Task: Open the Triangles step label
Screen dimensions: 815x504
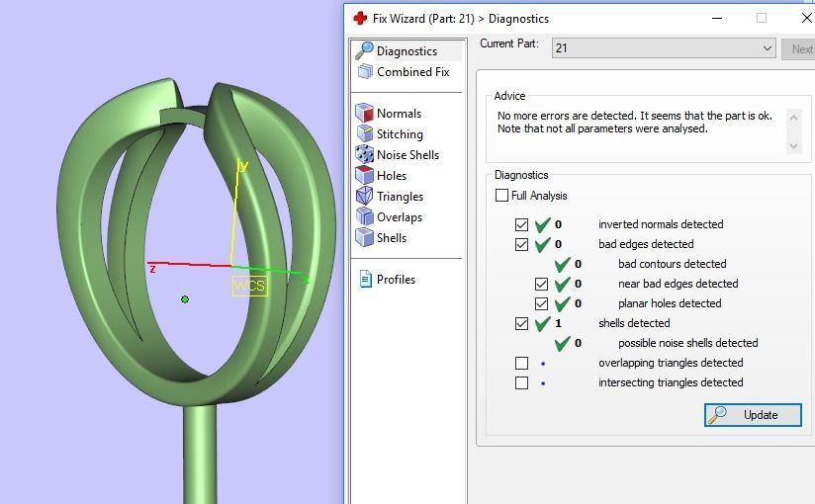Action: point(401,197)
